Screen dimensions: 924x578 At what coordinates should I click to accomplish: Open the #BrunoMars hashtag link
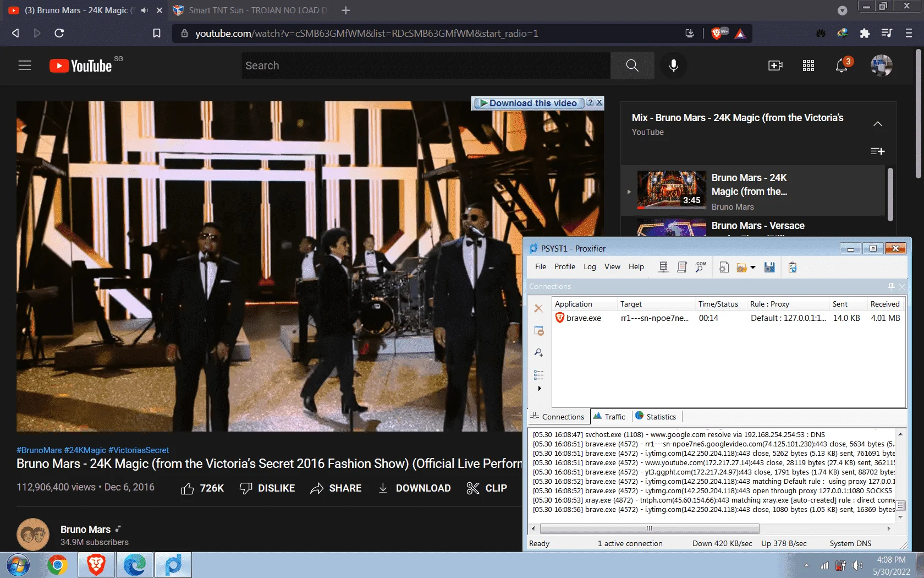(39, 450)
